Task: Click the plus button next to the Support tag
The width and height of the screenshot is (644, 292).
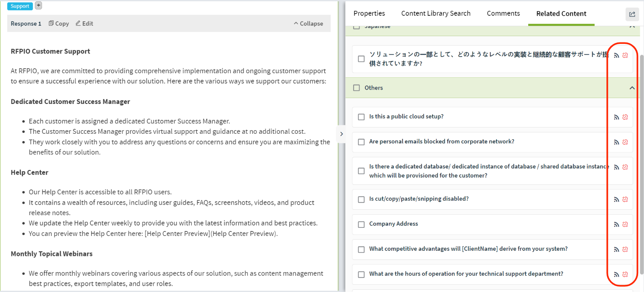Action: pos(38,5)
